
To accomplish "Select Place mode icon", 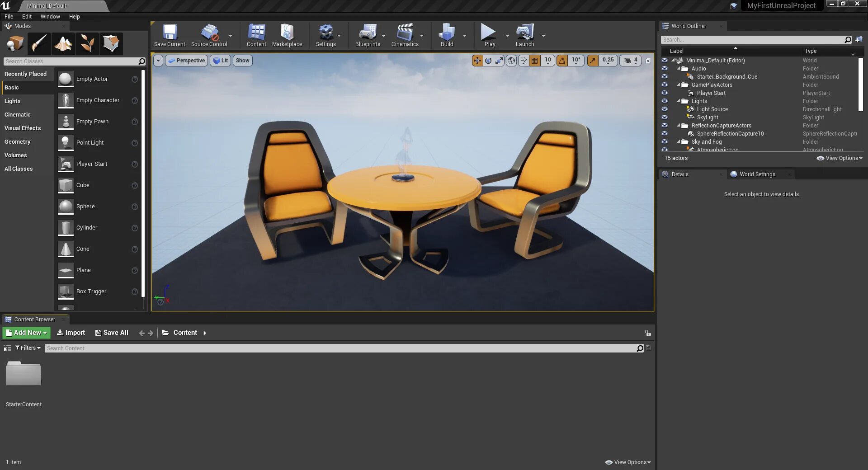I will 15,44.
